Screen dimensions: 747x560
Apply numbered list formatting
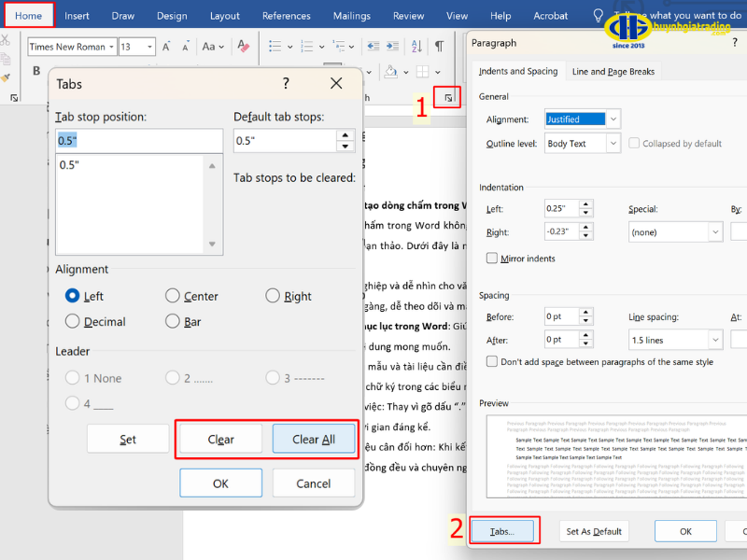[307, 46]
